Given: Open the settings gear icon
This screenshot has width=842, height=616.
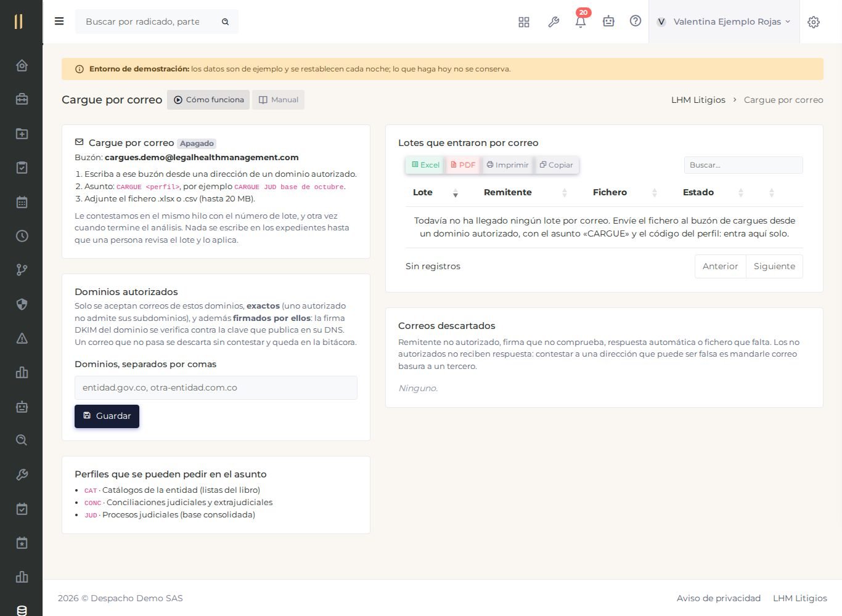Looking at the screenshot, I should pyautogui.click(x=814, y=22).
